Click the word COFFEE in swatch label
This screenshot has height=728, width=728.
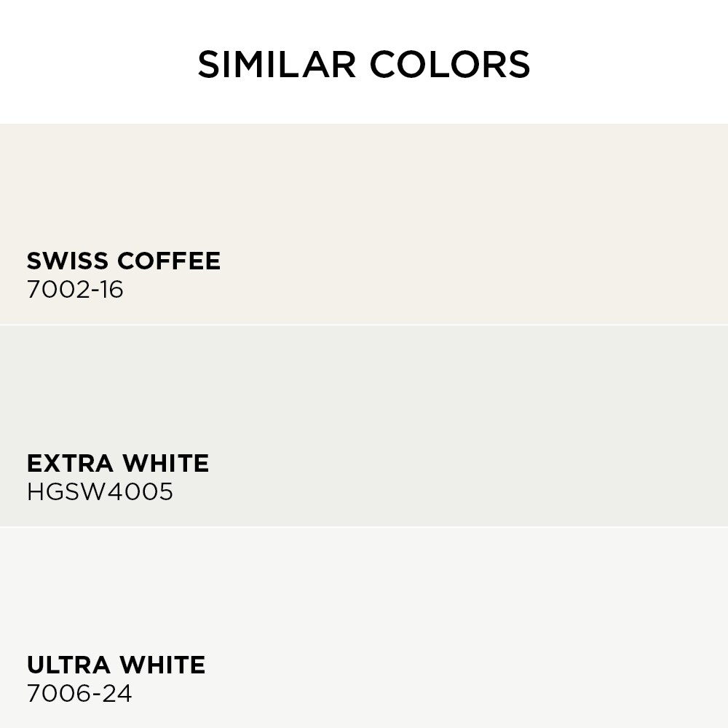pos(169,261)
